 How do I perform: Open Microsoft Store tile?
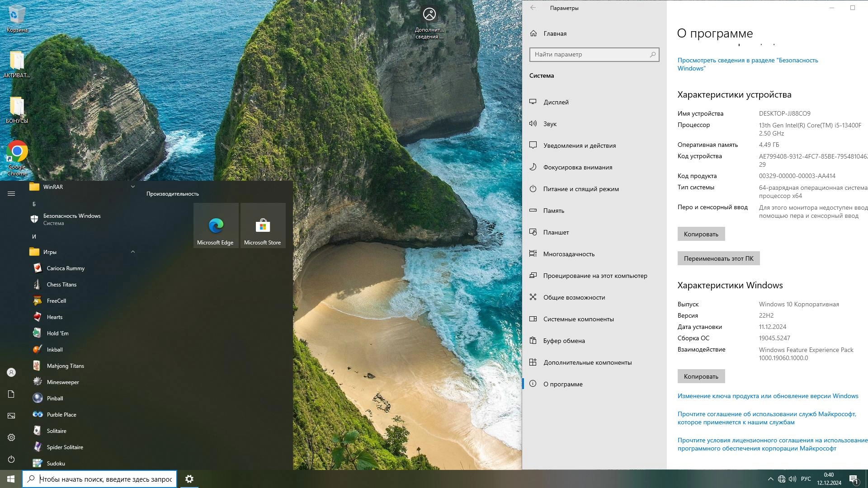coord(263,225)
